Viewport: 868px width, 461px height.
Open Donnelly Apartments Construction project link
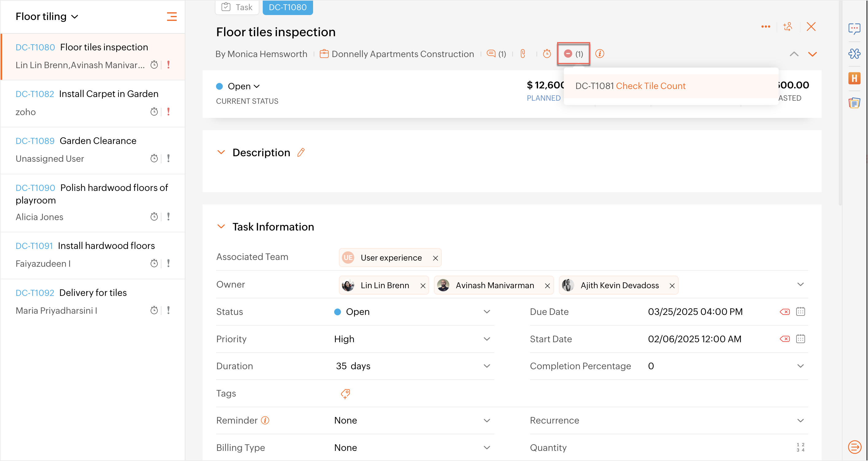tap(402, 54)
